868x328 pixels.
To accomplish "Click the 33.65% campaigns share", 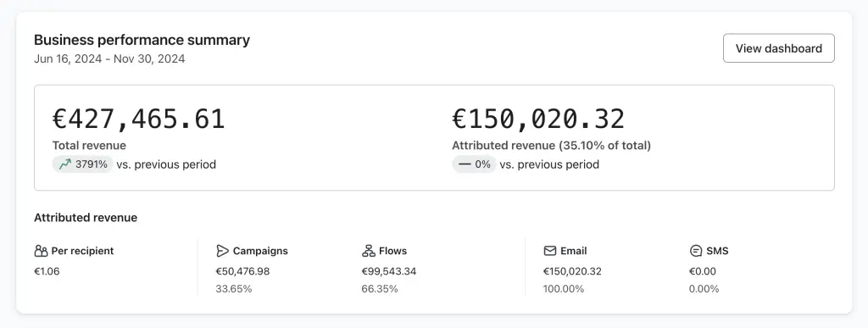I will point(234,289).
